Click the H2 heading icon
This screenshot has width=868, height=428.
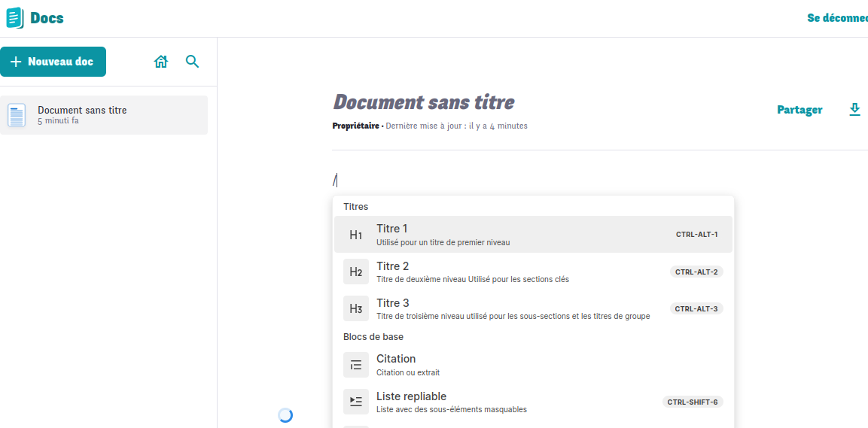click(x=356, y=272)
